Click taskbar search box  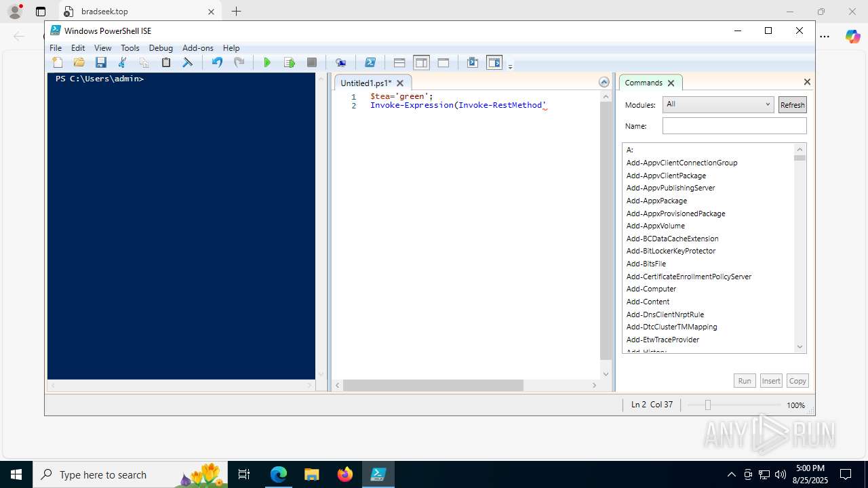(x=130, y=474)
